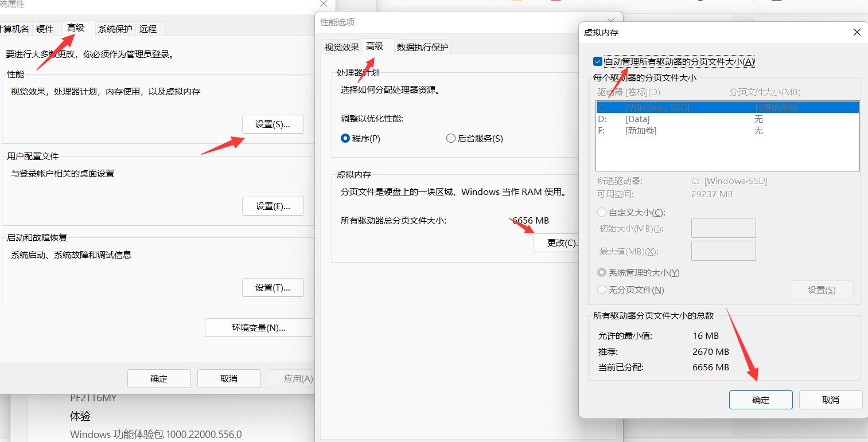Click 设置(S) button in Virtual Memory dialog

[822, 290]
